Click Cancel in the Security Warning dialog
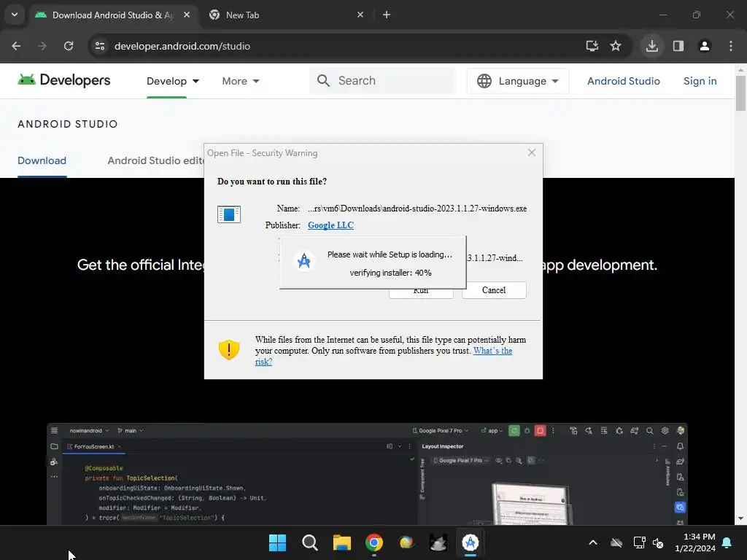 (x=494, y=290)
